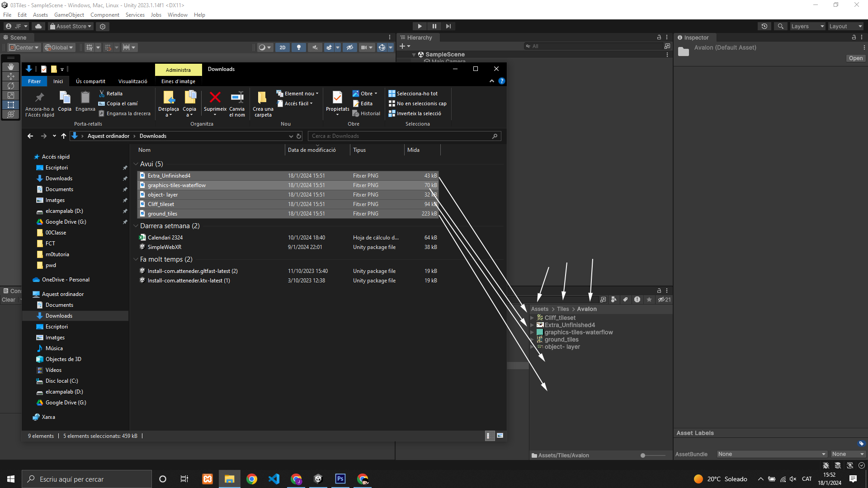Open the Layers dropdown
868x488 pixels.
pyautogui.click(x=807, y=26)
